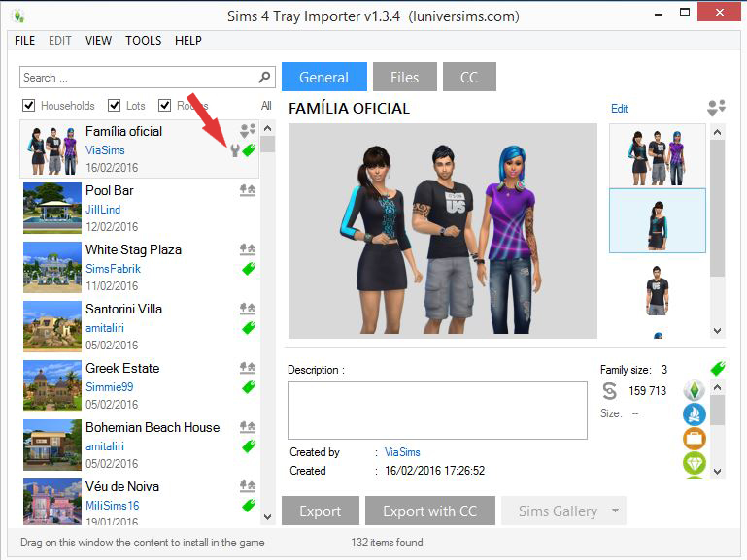The width and height of the screenshot is (747, 560).
Task: Click down arrow of the tray list scrollbar
Action: pyautogui.click(x=268, y=517)
